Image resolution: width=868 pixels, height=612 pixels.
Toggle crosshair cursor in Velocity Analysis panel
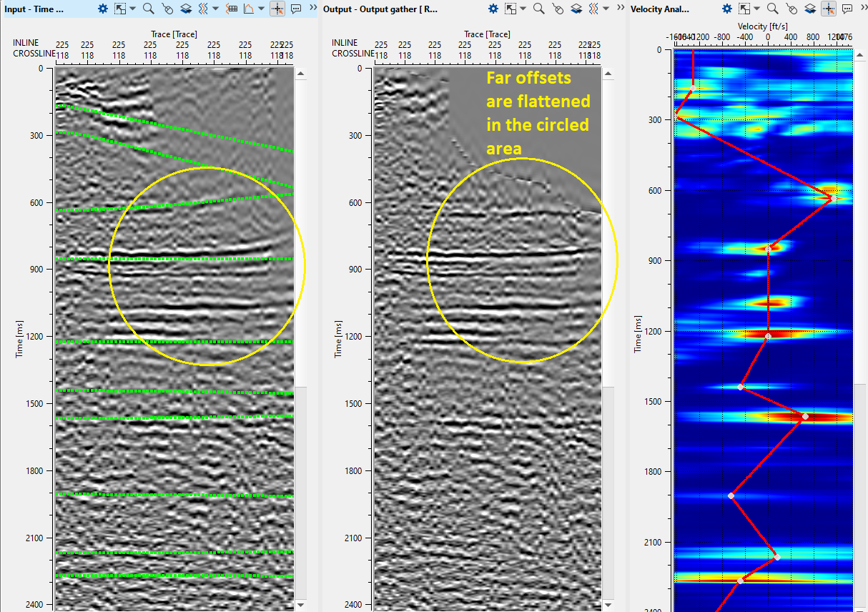tap(828, 9)
